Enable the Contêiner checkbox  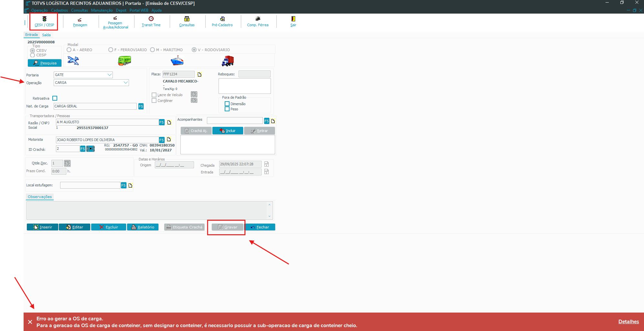click(x=154, y=101)
